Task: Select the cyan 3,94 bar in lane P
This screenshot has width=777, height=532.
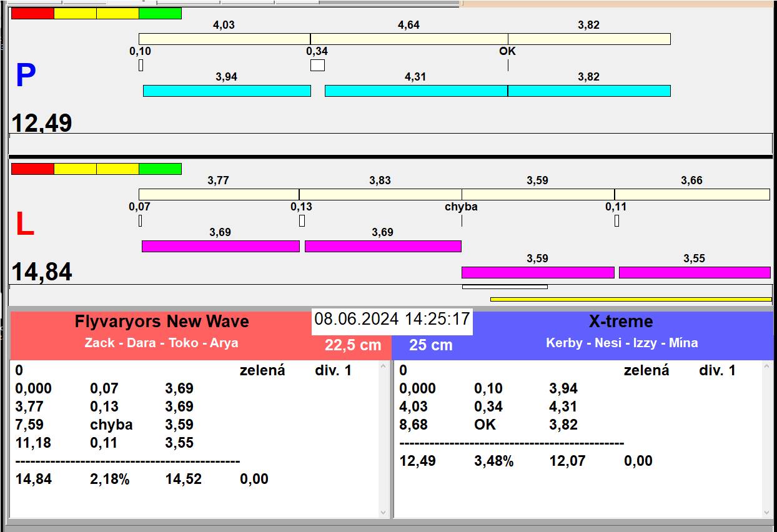Action: coord(227,91)
